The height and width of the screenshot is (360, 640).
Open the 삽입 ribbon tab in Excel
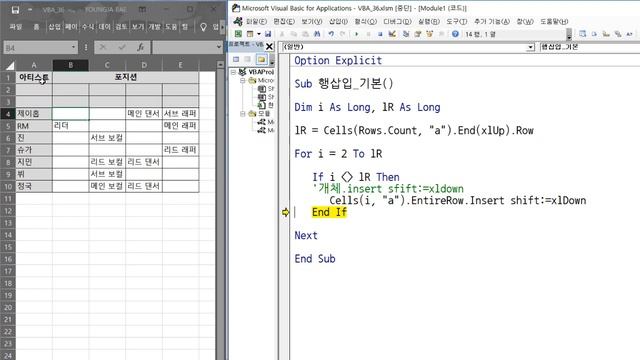coord(54,27)
